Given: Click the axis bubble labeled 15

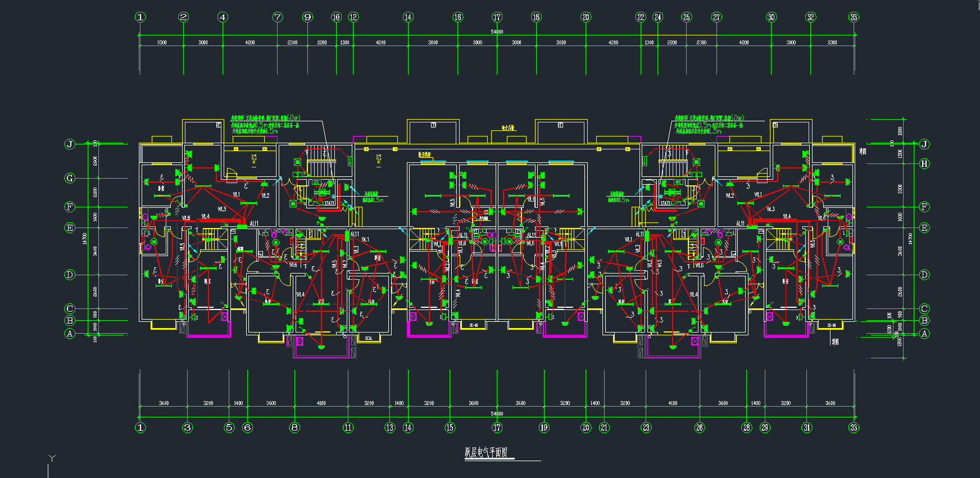Looking at the screenshot, I should coord(450,427).
